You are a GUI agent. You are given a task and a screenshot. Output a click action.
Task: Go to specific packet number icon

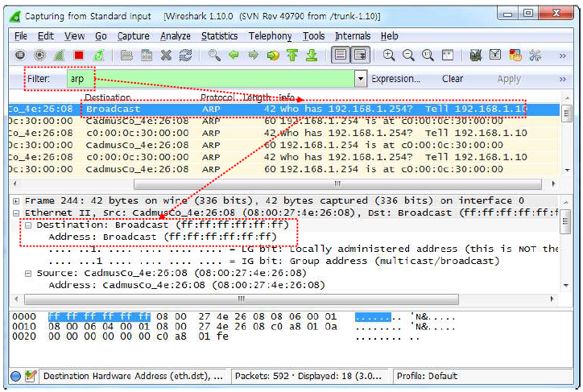[273, 56]
